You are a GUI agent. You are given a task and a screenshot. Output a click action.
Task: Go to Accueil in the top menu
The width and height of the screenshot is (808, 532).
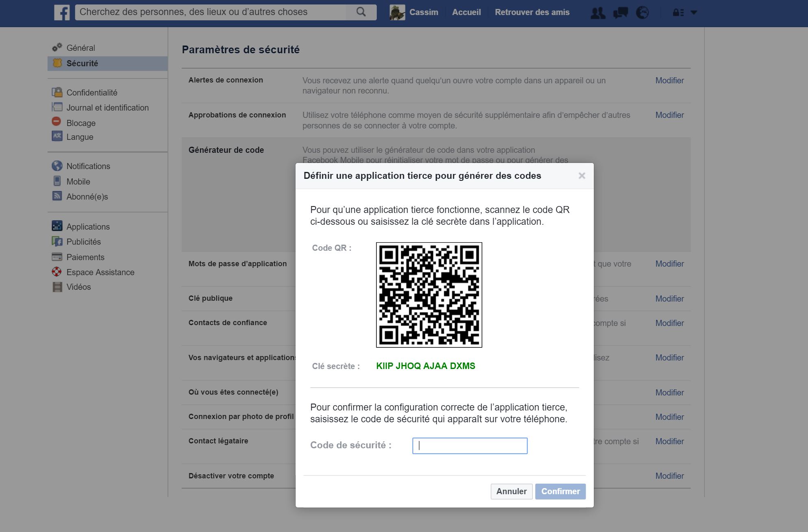click(466, 12)
